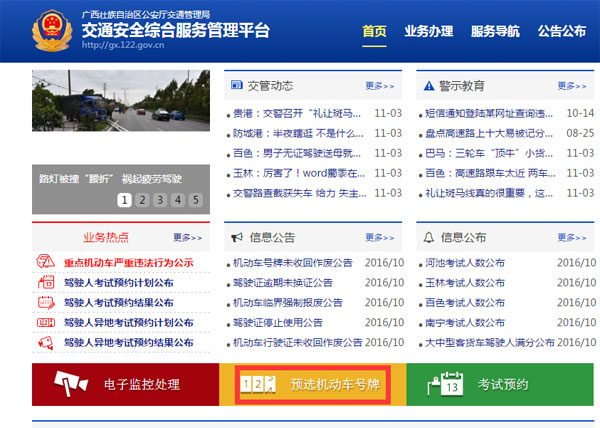The width and height of the screenshot is (600, 428).
Task: Open news item 交警路查截获失车
Action: tap(300, 193)
